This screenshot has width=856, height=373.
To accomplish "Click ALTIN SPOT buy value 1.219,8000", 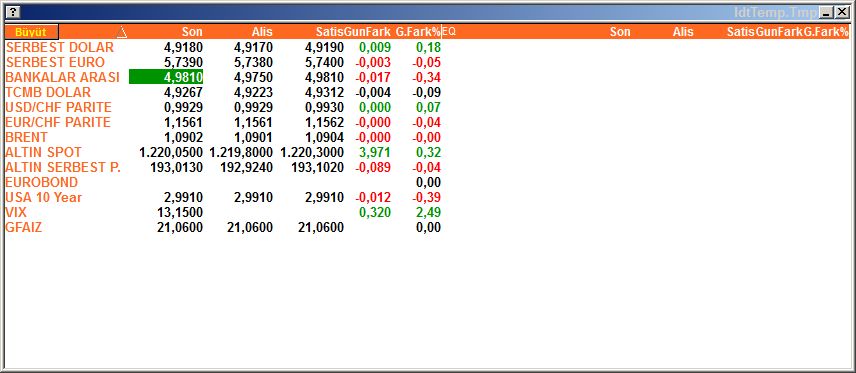I will click(x=241, y=152).
